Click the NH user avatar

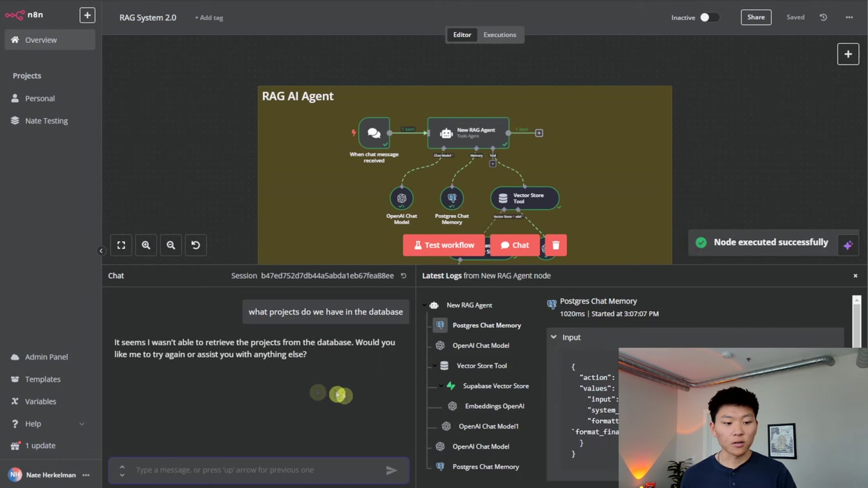click(15, 474)
